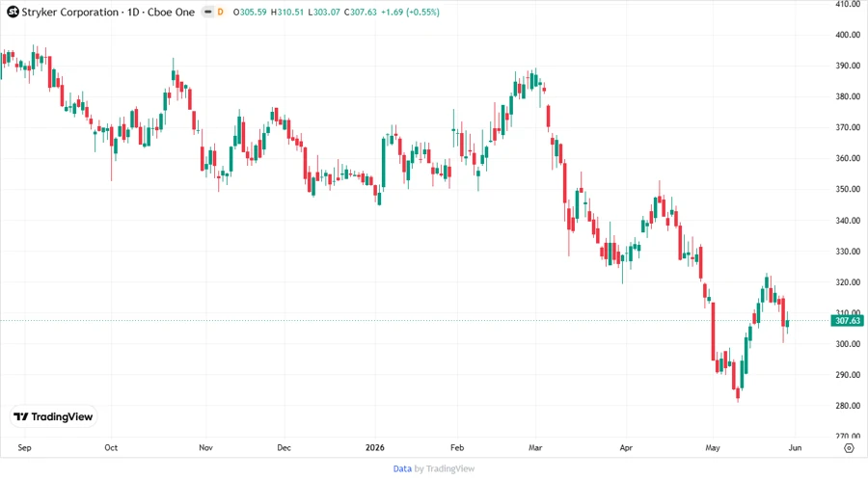Click the 350.00 price axis label
This screenshot has width=868, height=480.
[848, 189]
